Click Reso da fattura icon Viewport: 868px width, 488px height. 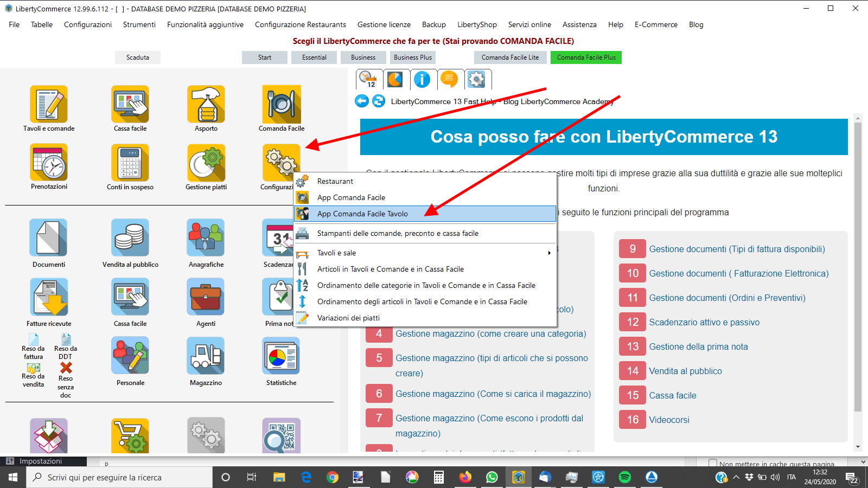(x=33, y=339)
